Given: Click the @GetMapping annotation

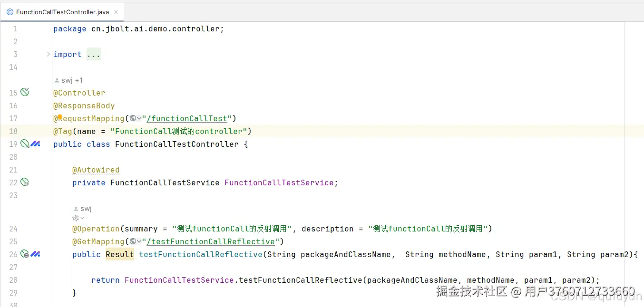Looking at the screenshot, I should point(98,241).
